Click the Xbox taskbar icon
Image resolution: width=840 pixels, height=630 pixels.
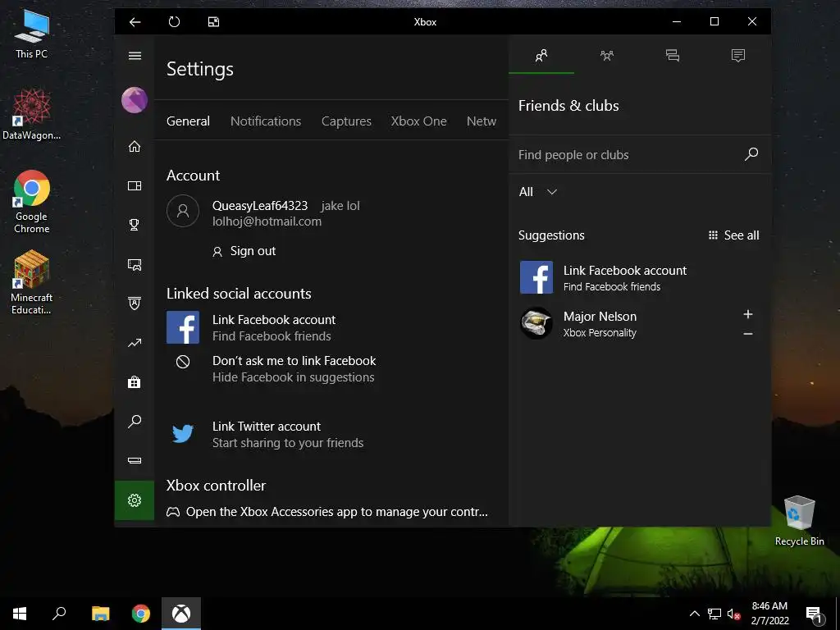181,614
